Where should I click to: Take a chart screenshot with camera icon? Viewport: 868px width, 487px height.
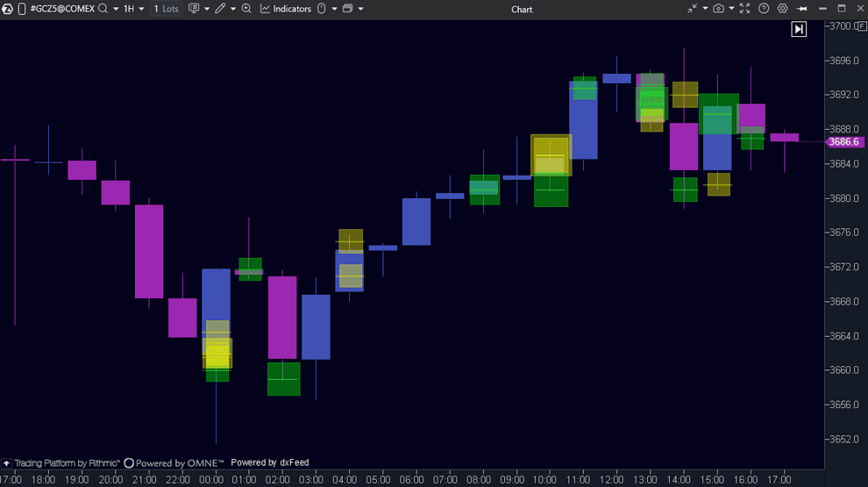(x=719, y=9)
